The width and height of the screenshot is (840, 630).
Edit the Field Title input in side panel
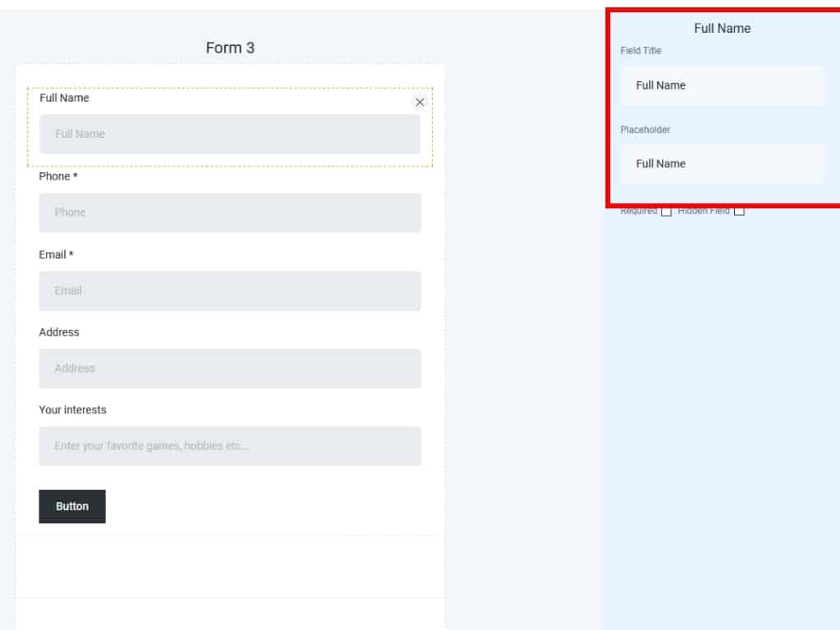pos(722,85)
